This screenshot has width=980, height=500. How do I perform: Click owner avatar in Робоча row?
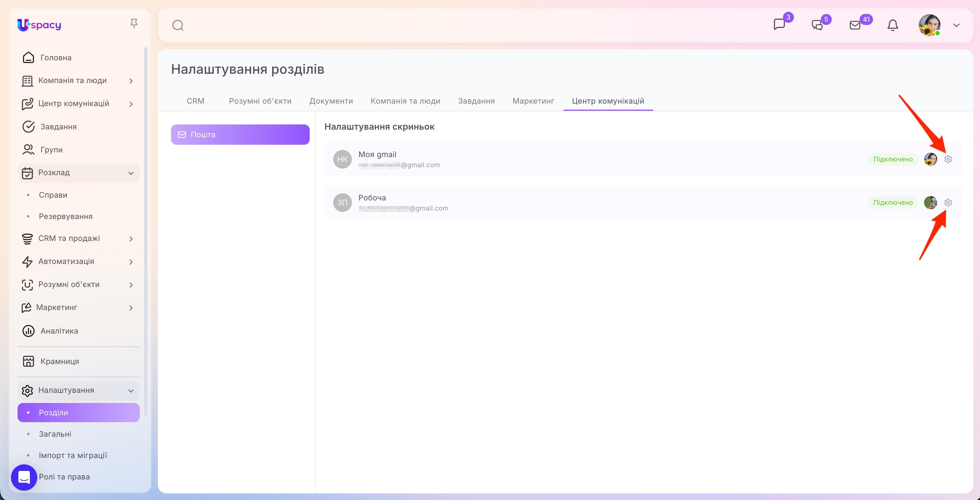coord(931,202)
